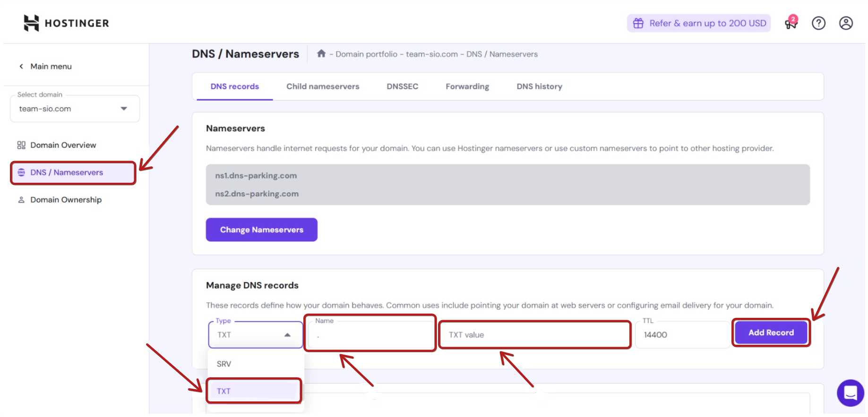The width and height of the screenshot is (868, 417).
Task: Open the help question mark icon
Action: point(818,23)
